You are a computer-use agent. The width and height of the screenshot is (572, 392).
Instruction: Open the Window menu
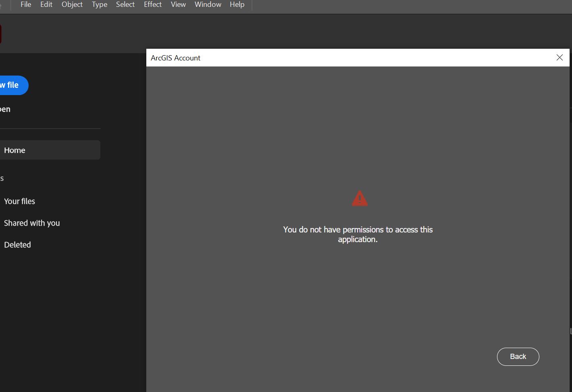coord(208,4)
